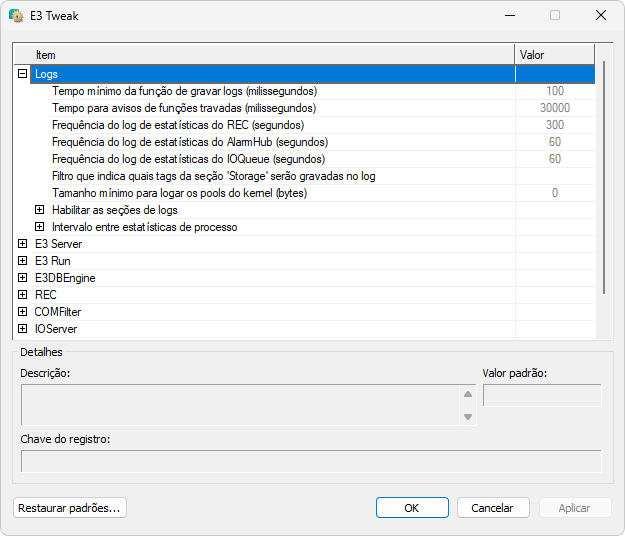The width and height of the screenshot is (625, 536).
Task: Click the Descrição text box
Action: (x=240, y=405)
